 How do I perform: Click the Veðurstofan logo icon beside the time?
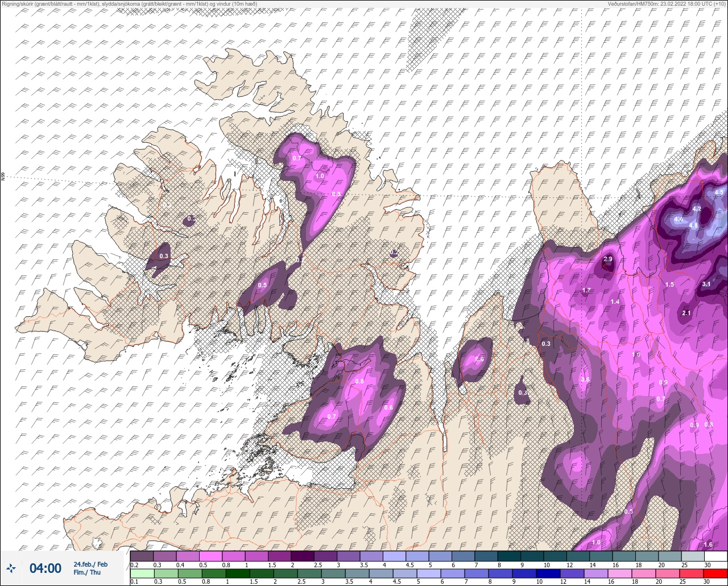click(x=11, y=568)
